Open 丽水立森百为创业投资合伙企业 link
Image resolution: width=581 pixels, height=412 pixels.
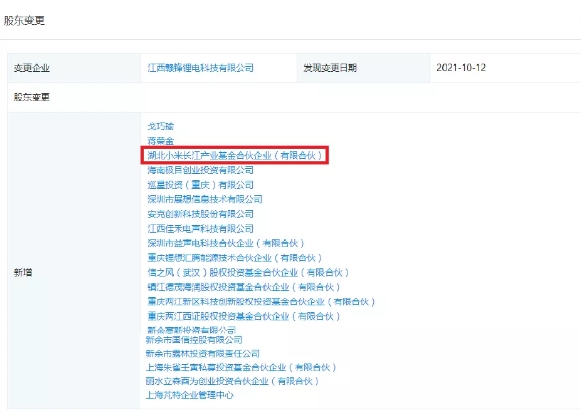pyautogui.click(x=232, y=381)
